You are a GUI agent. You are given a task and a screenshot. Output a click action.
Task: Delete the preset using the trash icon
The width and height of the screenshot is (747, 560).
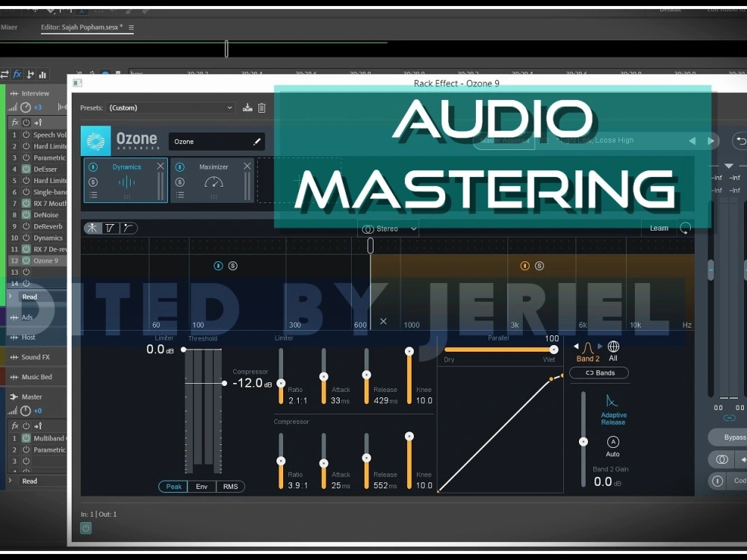pyautogui.click(x=261, y=108)
